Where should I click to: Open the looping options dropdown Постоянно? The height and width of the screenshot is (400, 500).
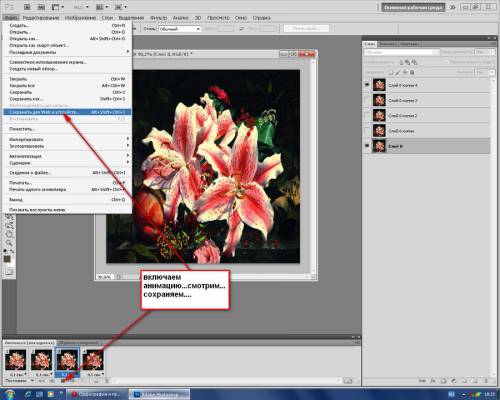tap(19, 380)
